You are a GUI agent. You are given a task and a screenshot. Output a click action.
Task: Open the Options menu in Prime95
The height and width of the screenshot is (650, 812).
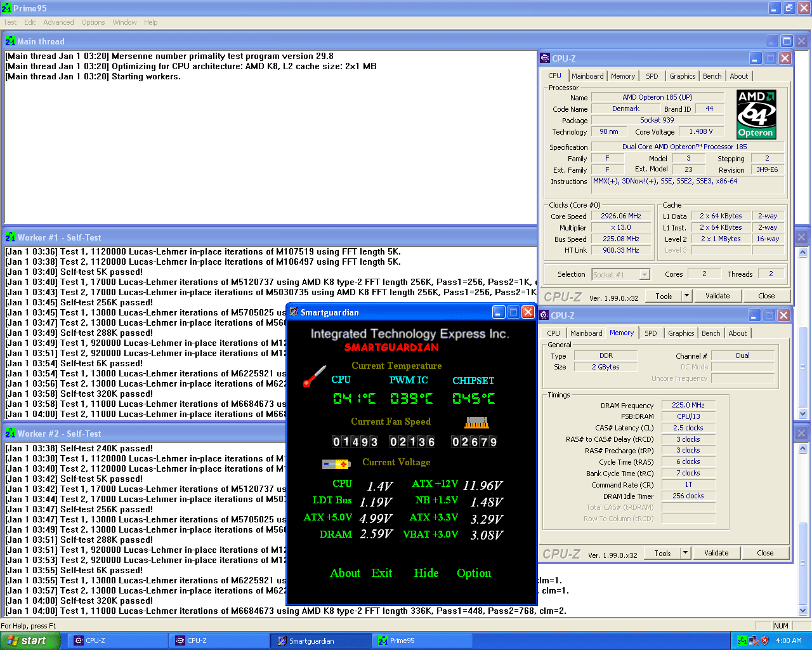click(93, 22)
